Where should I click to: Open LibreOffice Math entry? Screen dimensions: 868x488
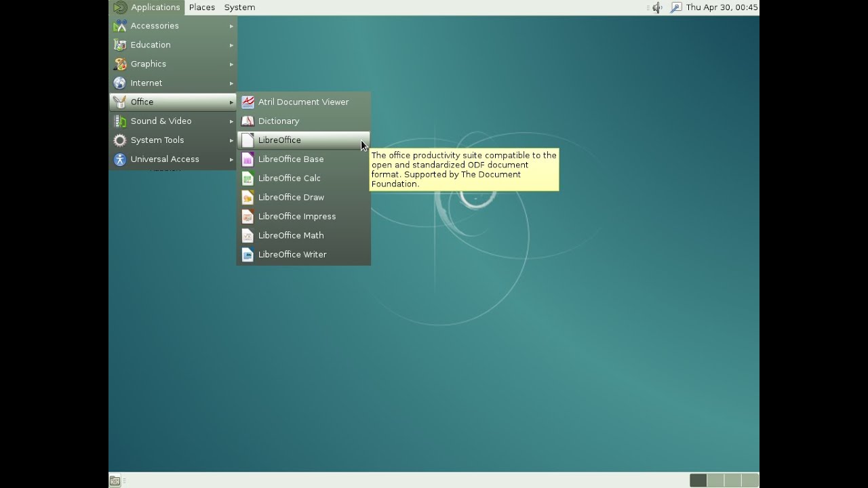[303, 235]
